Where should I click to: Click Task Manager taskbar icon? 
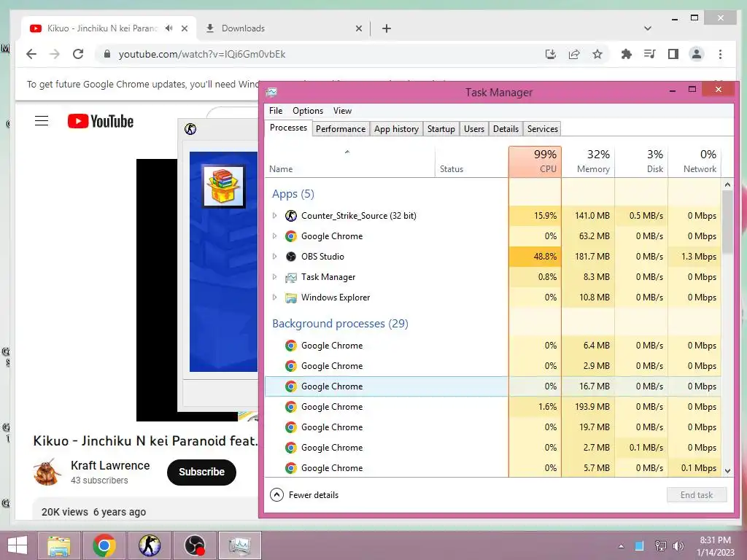coord(240,545)
